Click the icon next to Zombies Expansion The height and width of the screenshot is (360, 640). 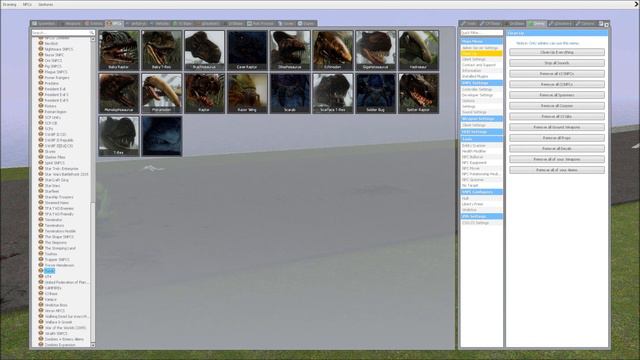click(x=41, y=344)
